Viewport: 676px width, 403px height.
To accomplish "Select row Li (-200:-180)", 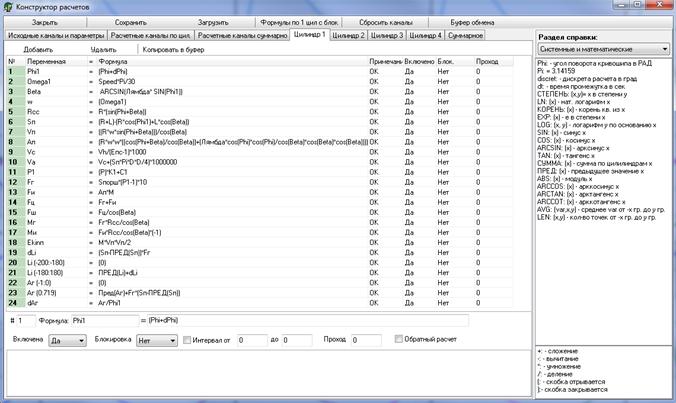I will click(45, 262).
